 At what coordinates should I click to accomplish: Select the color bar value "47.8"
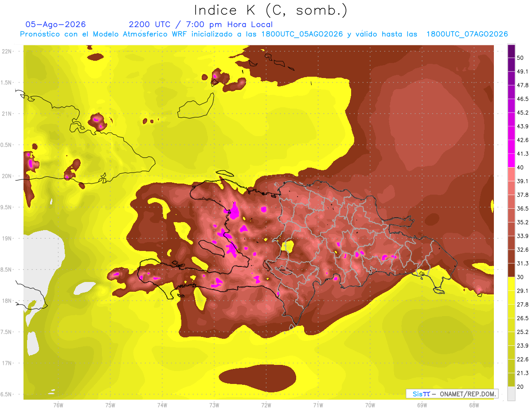click(523, 85)
